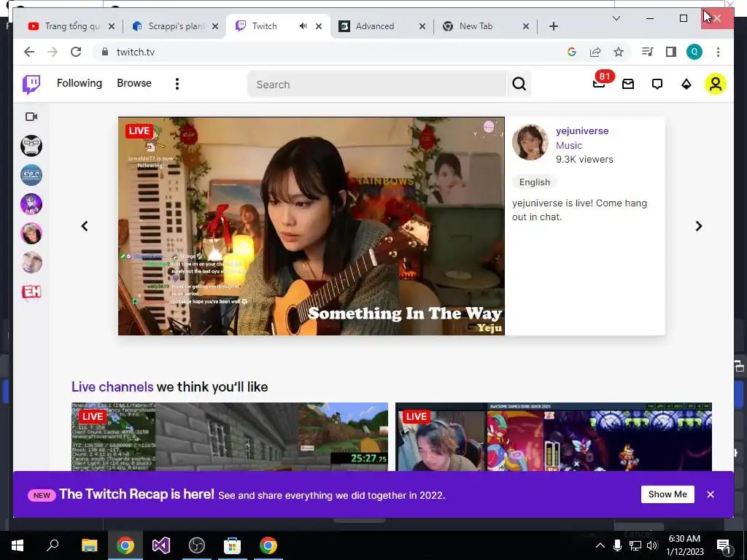Open the purple character channel avatar in sidebar
Image resolution: width=747 pixels, height=560 pixels.
(31, 204)
